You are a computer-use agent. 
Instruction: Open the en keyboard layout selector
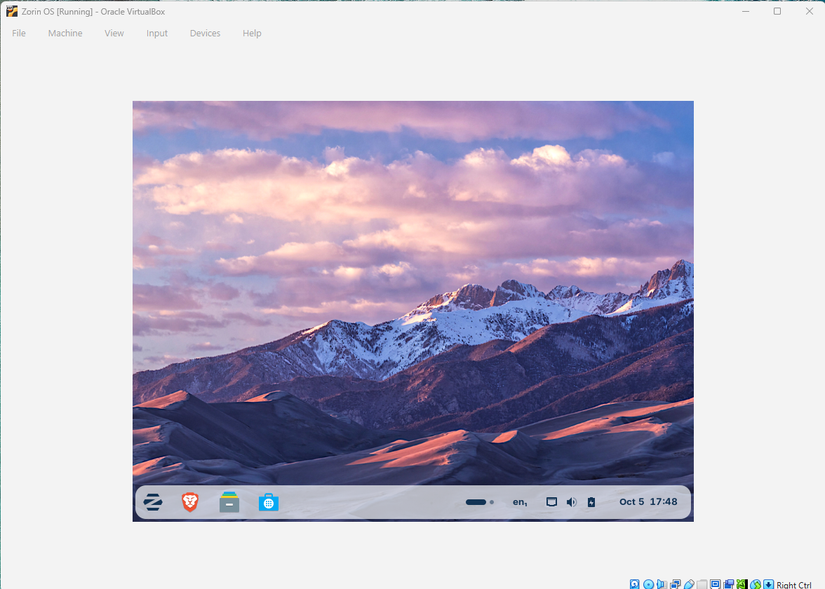coord(520,502)
